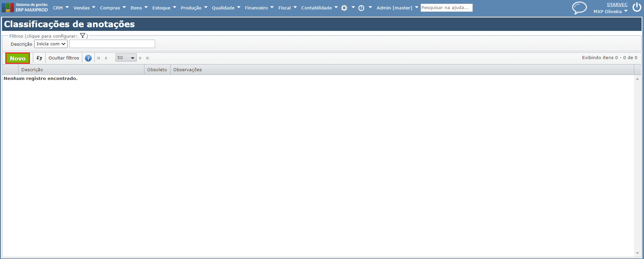Open the Produção menu
The image size is (644, 259).
(x=194, y=8)
